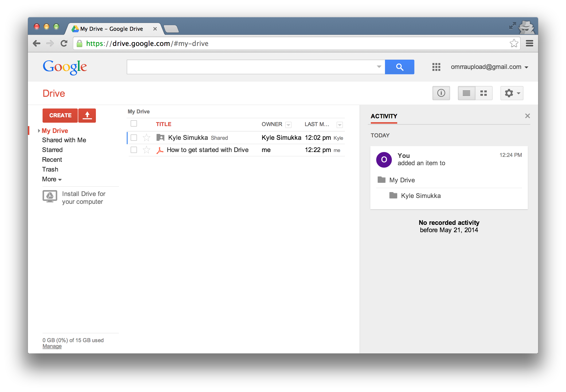Click the Manage storage link
This screenshot has width=566, height=392.
[52, 346]
